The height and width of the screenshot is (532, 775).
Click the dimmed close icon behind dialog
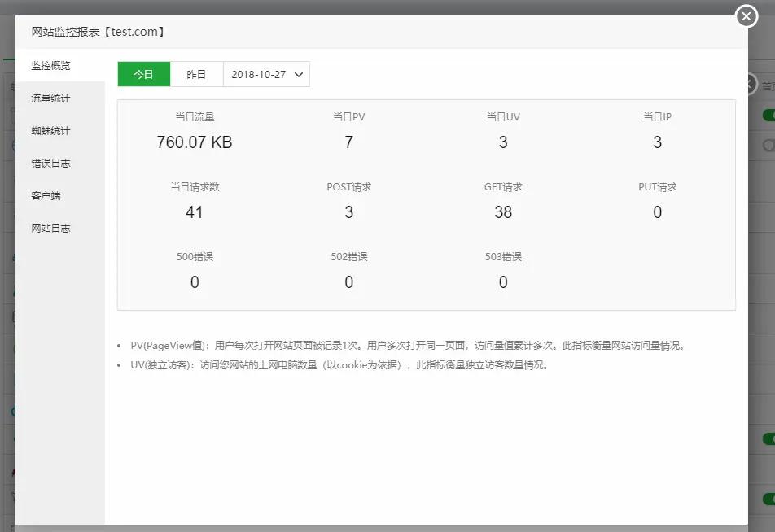coord(749,84)
